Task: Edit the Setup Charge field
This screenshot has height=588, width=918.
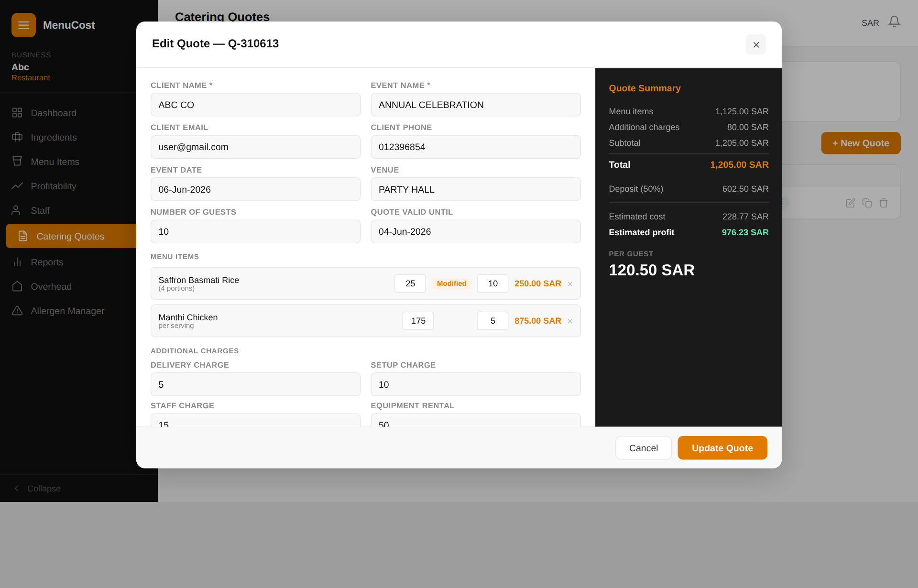Action: pos(475,384)
